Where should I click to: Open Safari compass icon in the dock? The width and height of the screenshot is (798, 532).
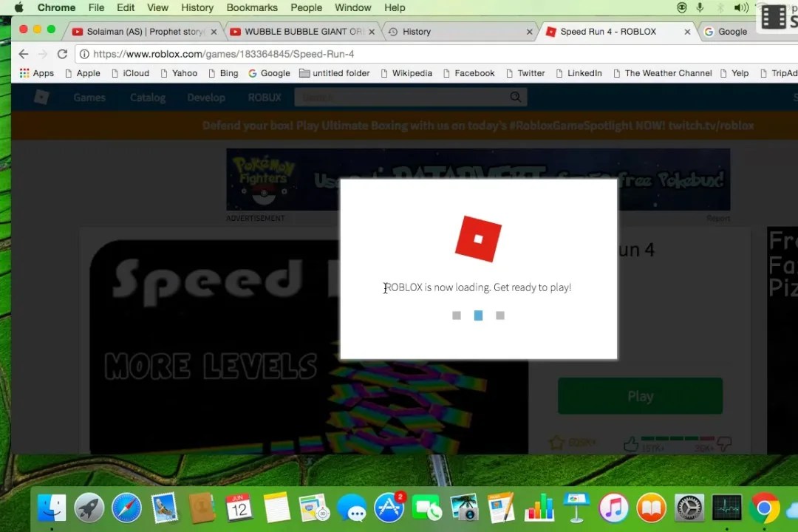127,508
